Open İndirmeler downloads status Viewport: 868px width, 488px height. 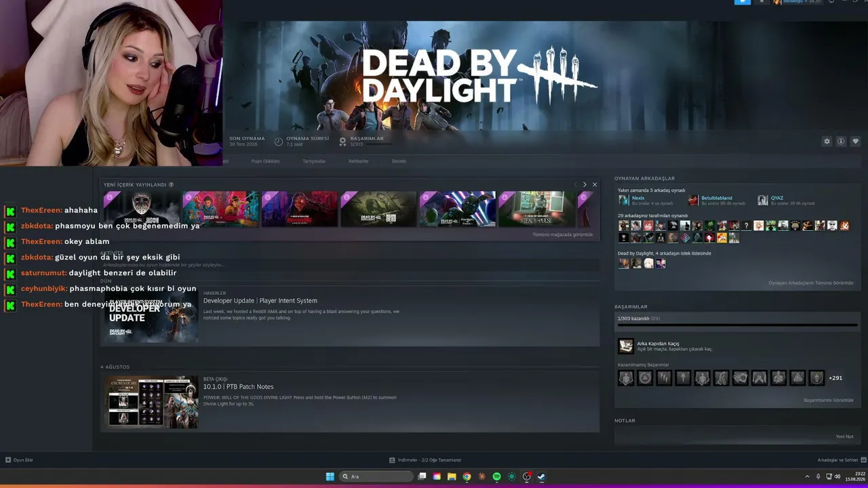tap(425, 460)
